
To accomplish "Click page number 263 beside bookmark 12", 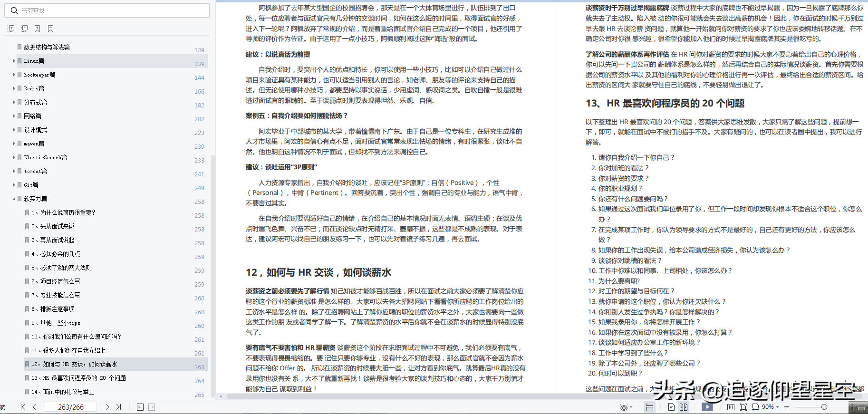I will [200, 367].
